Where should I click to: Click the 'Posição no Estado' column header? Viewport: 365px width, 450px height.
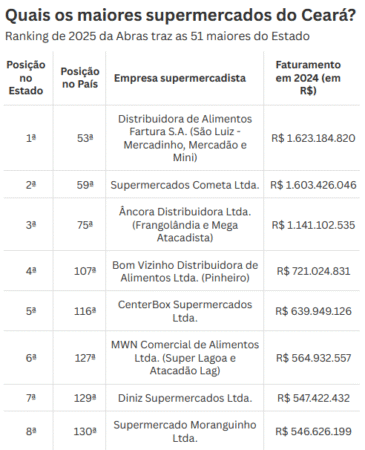click(26, 78)
